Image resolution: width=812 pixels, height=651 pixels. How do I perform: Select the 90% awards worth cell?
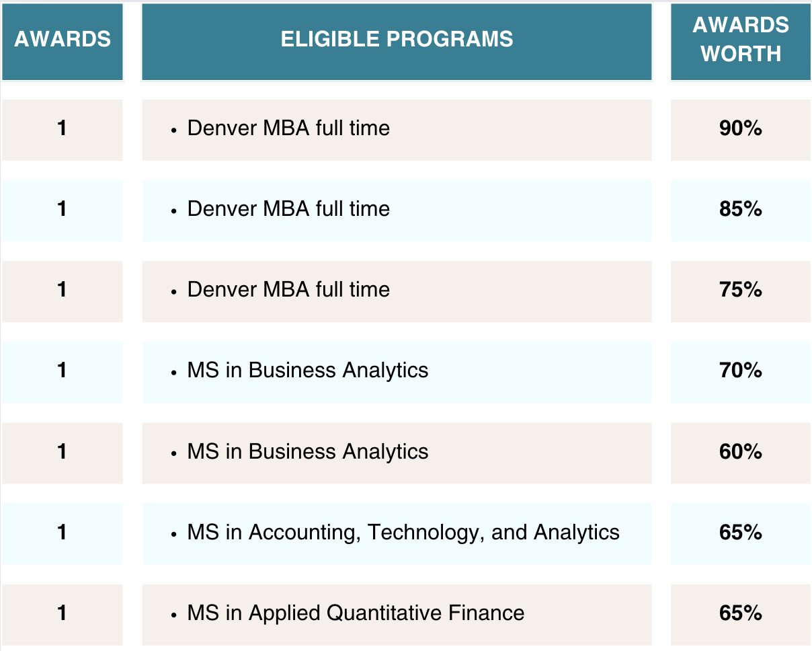click(x=741, y=128)
